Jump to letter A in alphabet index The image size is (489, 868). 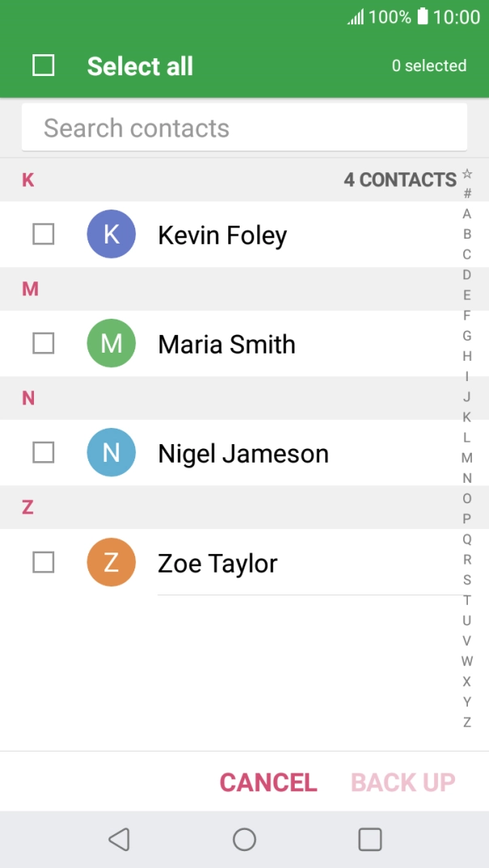point(467,214)
